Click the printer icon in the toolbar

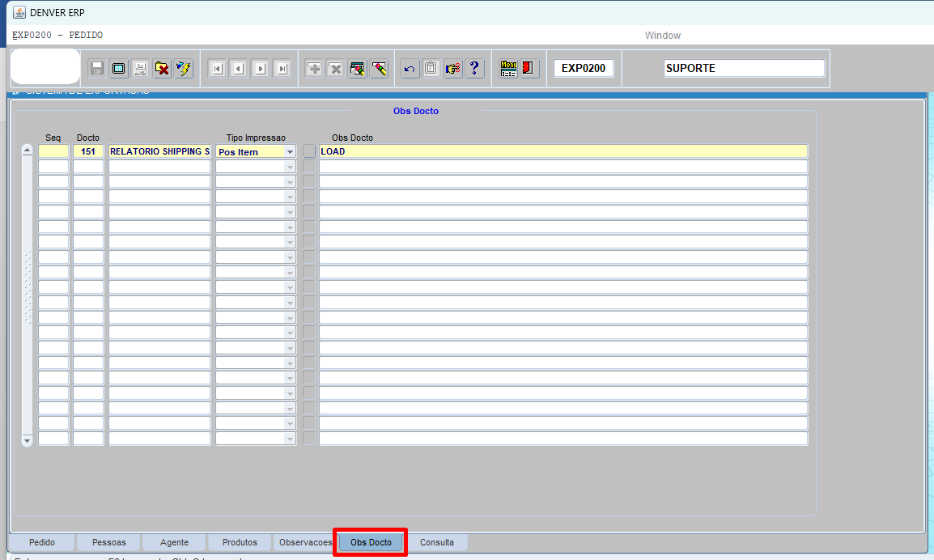click(x=141, y=69)
